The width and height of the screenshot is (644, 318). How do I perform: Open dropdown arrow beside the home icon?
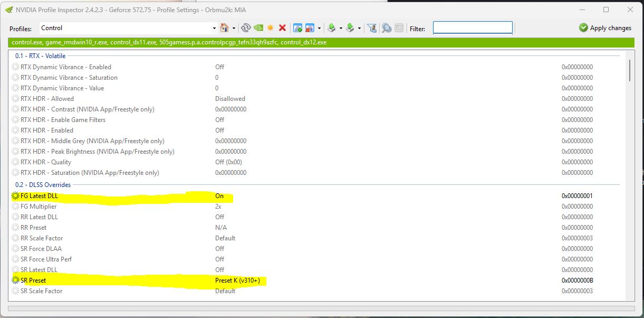pyautogui.click(x=234, y=29)
